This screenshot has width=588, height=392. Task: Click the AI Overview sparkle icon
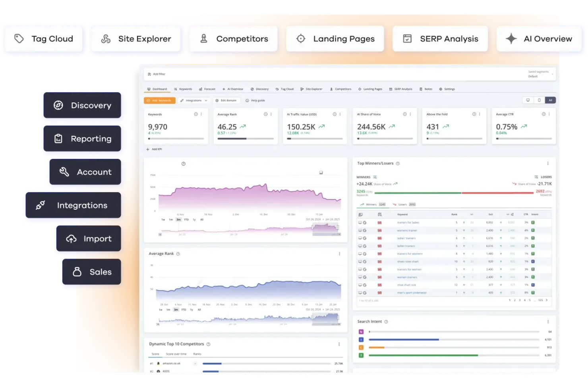[x=511, y=39]
